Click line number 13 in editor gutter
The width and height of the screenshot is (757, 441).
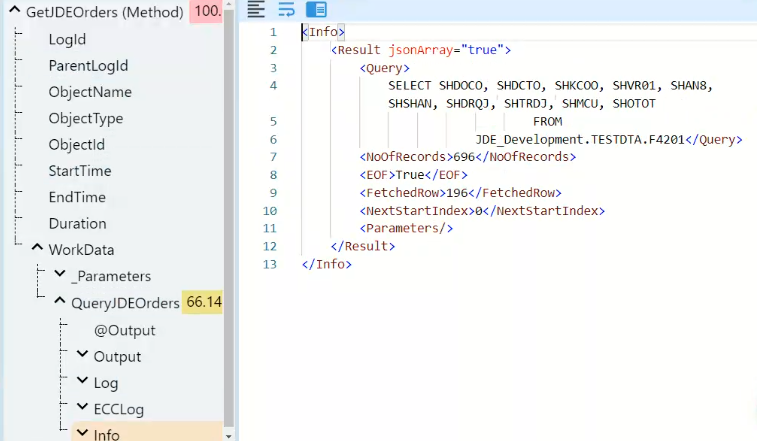(270, 264)
